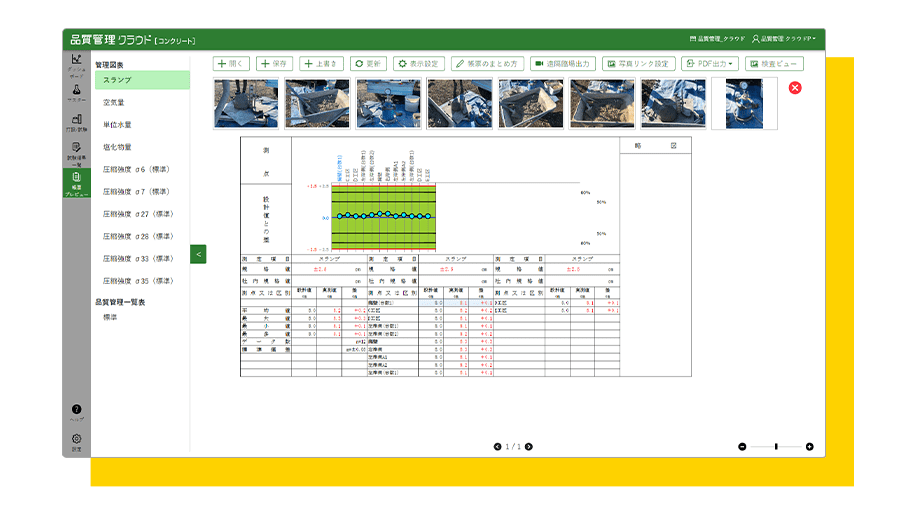Select 塩化物量 in the chart list
Image resolution: width=916 pixels, height=515 pixels.
[x=117, y=147]
